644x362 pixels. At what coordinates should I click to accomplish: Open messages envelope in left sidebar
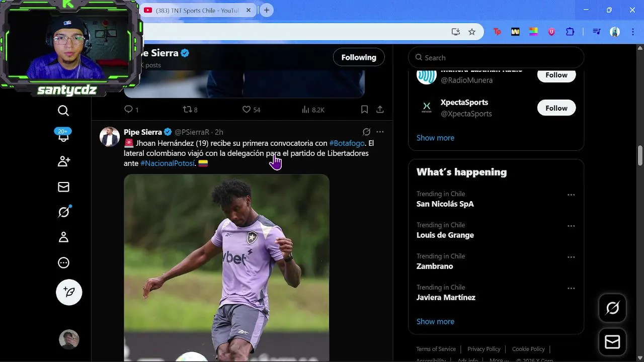point(63,187)
